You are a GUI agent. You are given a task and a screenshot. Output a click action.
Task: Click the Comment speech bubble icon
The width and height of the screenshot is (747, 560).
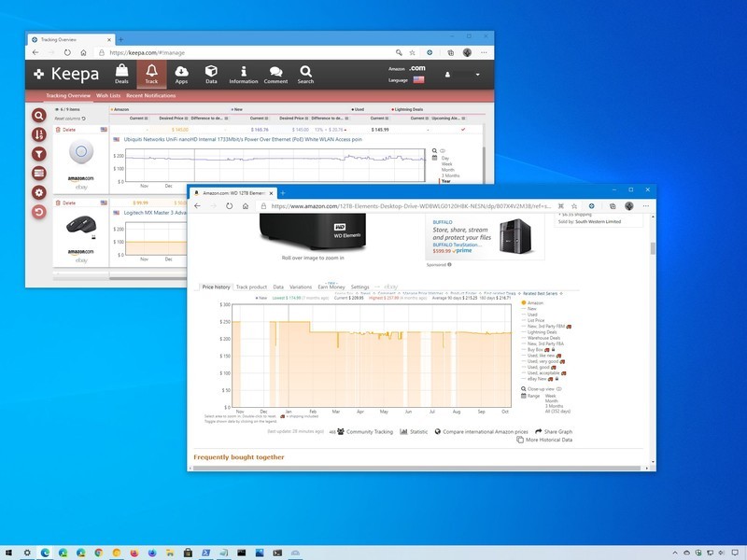coord(275,74)
